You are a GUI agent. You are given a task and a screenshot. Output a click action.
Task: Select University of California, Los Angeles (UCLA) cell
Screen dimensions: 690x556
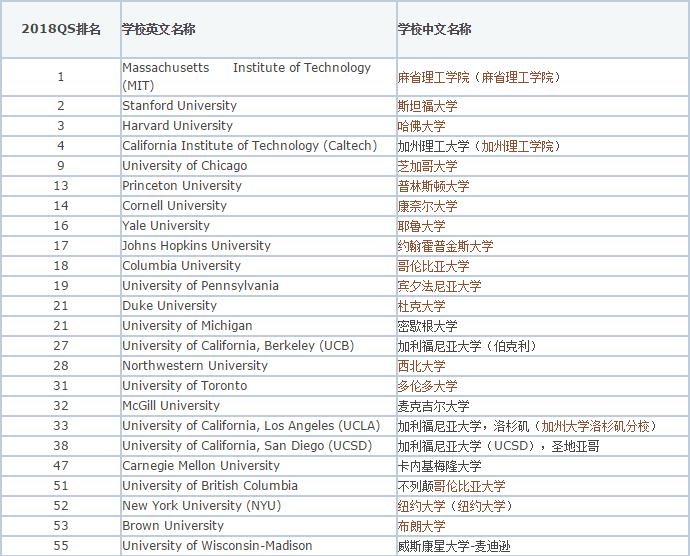(259, 426)
